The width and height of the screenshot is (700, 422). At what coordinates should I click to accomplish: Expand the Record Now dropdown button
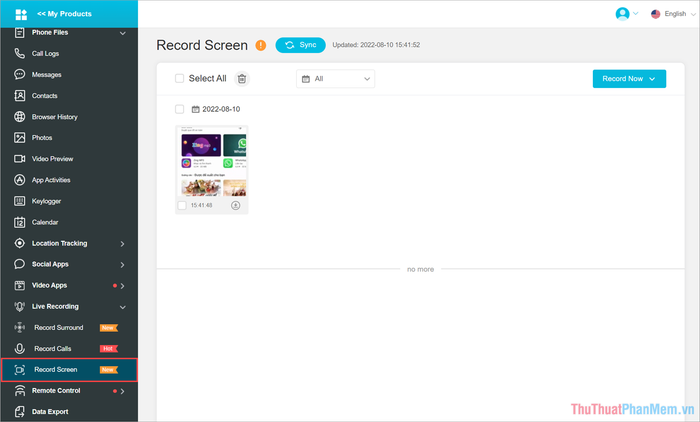pos(628,78)
